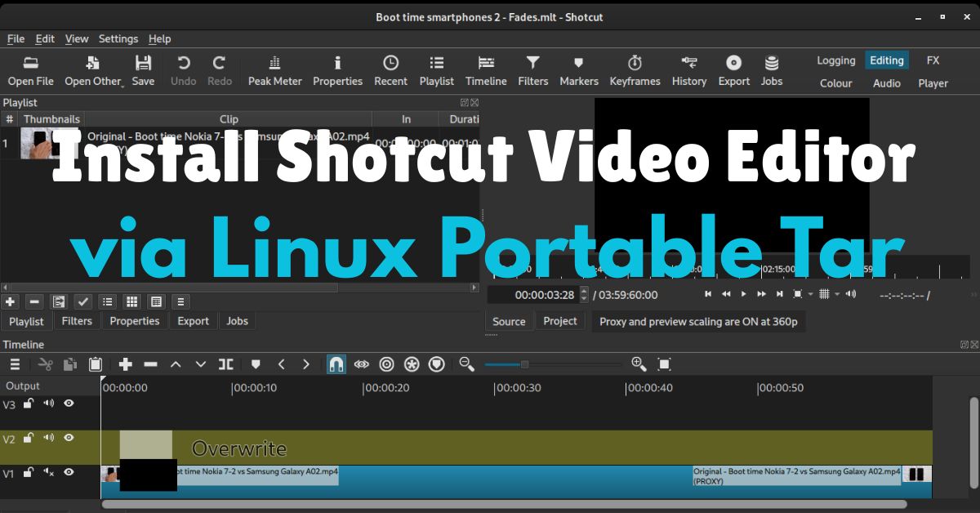This screenshot has width=980, height=513.
Task: Click timecode spinner arrows in player
Action: point(583,294)
